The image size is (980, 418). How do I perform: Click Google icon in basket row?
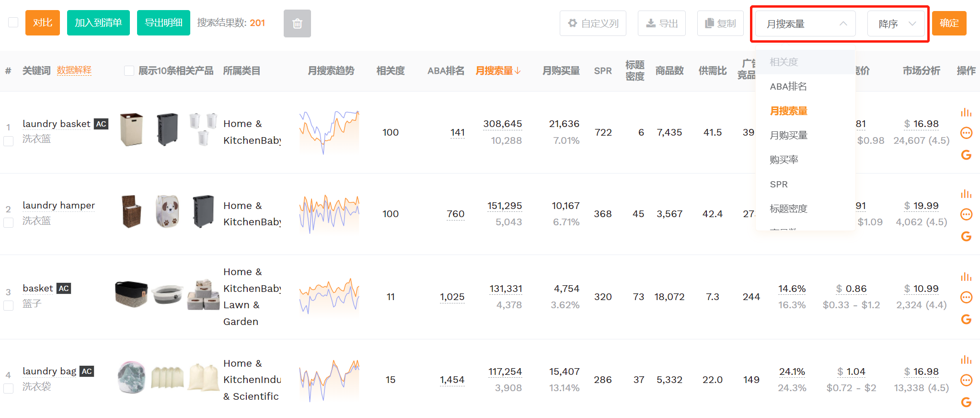[967, 319]
